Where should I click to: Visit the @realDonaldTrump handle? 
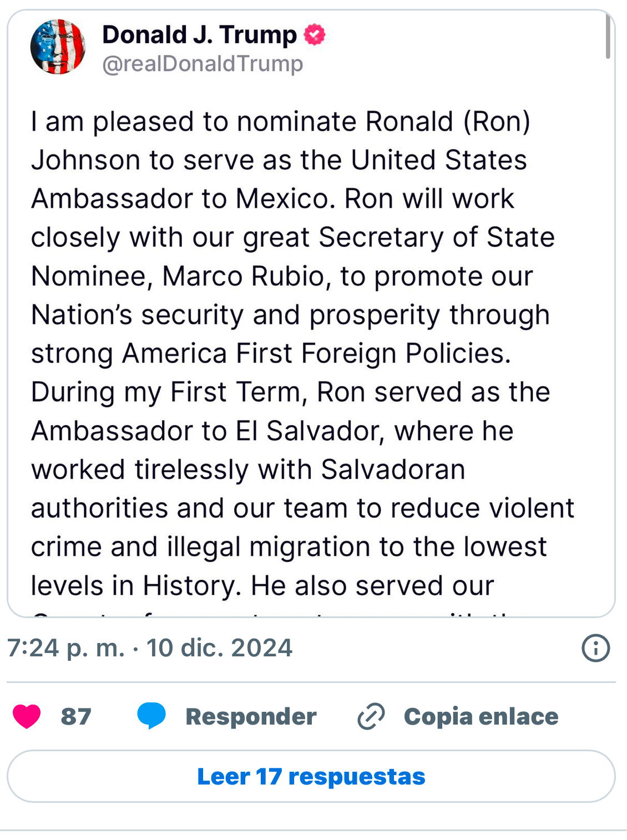click(203, 64)
